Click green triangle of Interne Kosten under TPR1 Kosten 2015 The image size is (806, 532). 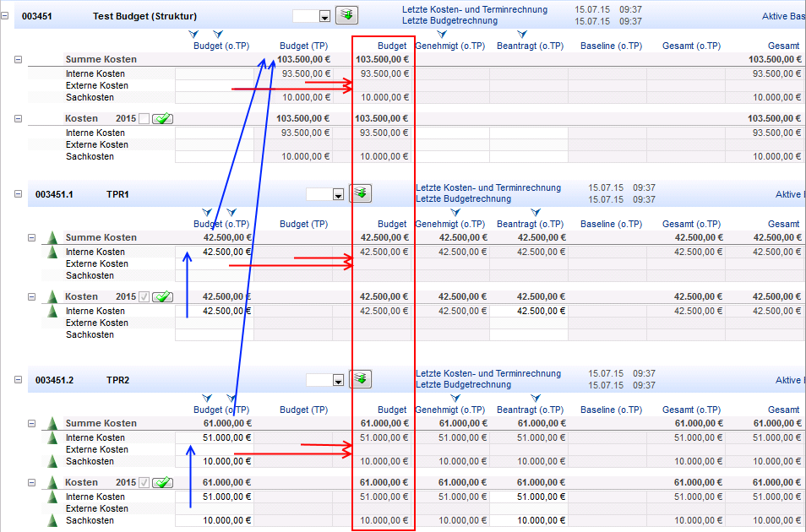click(52, 311)
